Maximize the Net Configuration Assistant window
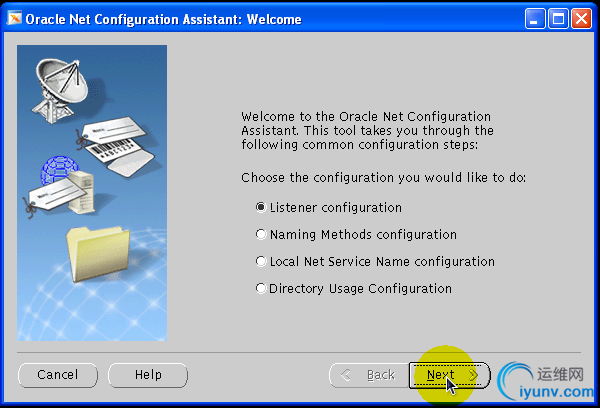 (558, 18)
